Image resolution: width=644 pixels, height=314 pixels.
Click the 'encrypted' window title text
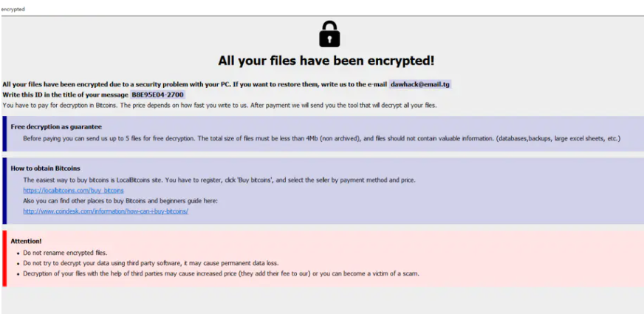tap(13, 9)
